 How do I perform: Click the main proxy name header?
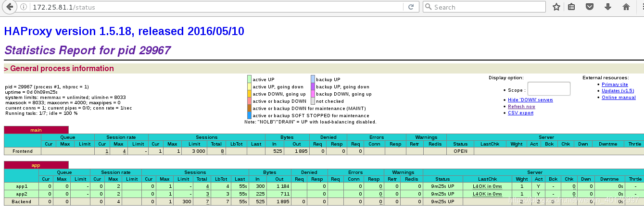click(36, 130)
